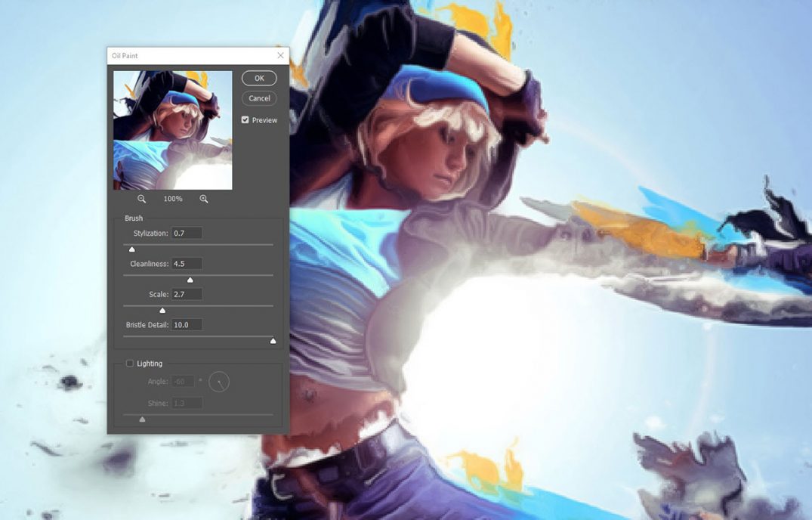This screenshot has width=812, height=520.
Task: Disable the Preview checkbox
Action: 245,119
